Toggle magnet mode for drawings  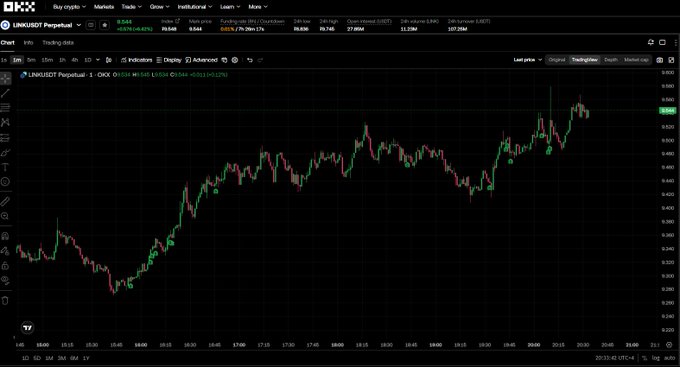coord(5,236)
